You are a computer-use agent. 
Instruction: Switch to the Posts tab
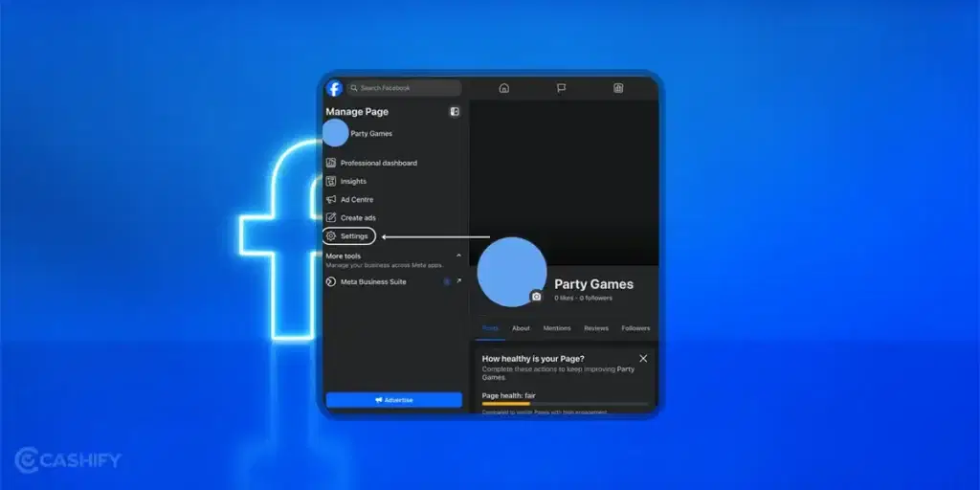(491, 328)
